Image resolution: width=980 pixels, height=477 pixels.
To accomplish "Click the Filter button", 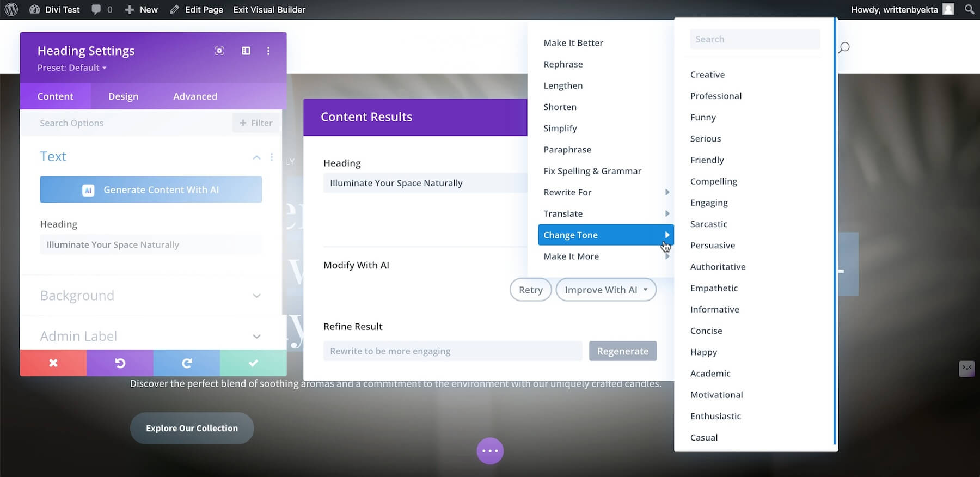I will coord(256,123).
